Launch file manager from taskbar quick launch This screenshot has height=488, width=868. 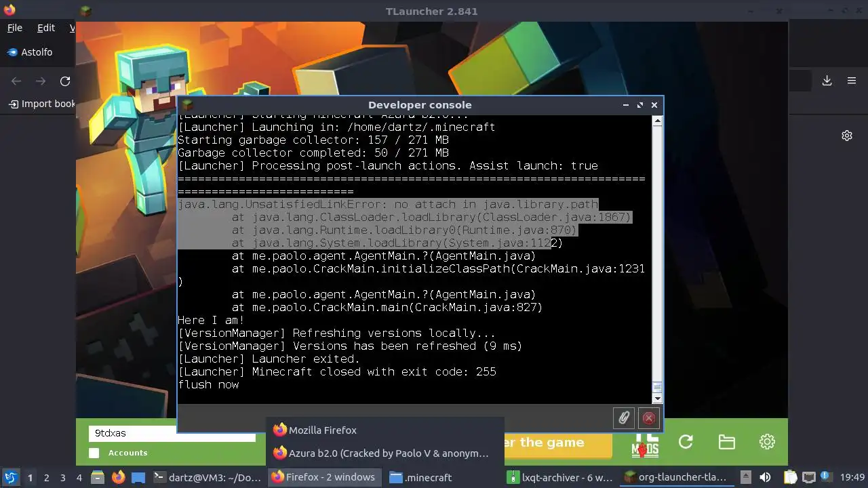(x=98, y=477)
